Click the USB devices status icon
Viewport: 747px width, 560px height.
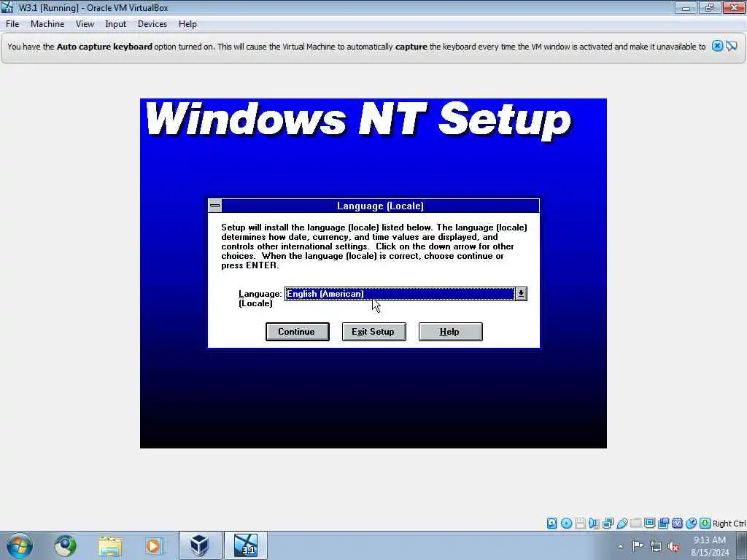tap(622, 524)
